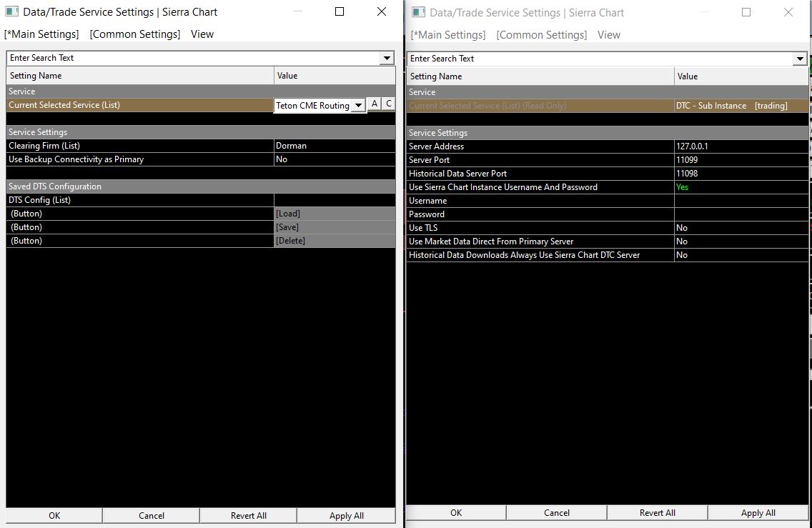Image resolution: width=812 pixels, height=528 pixels.
Task: Click Setting Name column header in left window
Action: click(140, 76)
